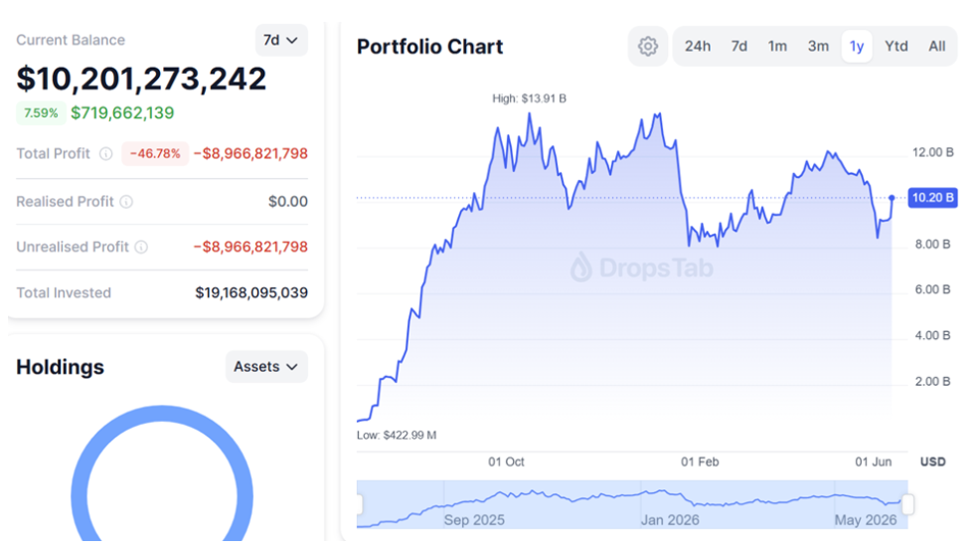Click the 7.59% change badge

(41, 113)
